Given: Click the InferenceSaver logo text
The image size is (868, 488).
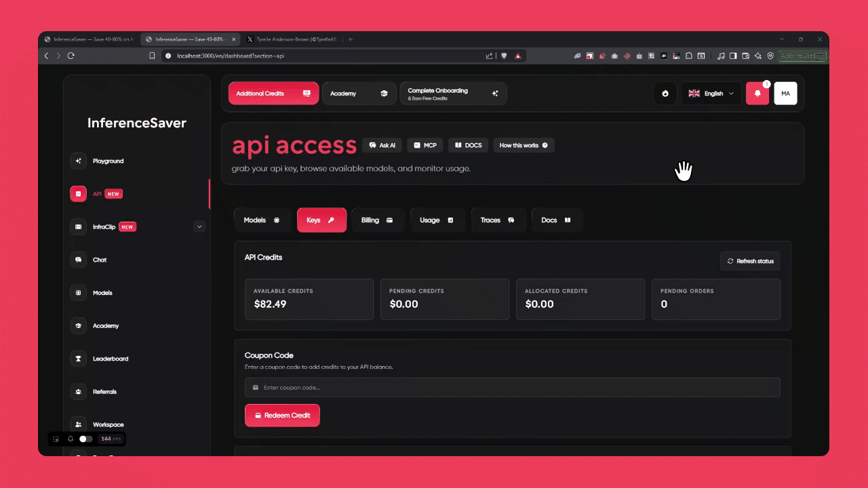Looking at the screenshot, I should tap(137, 123).
